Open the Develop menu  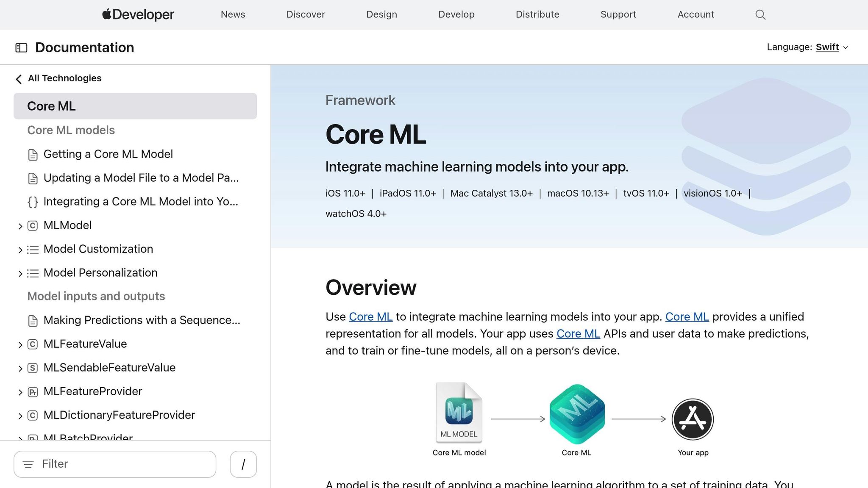point(456,14)
